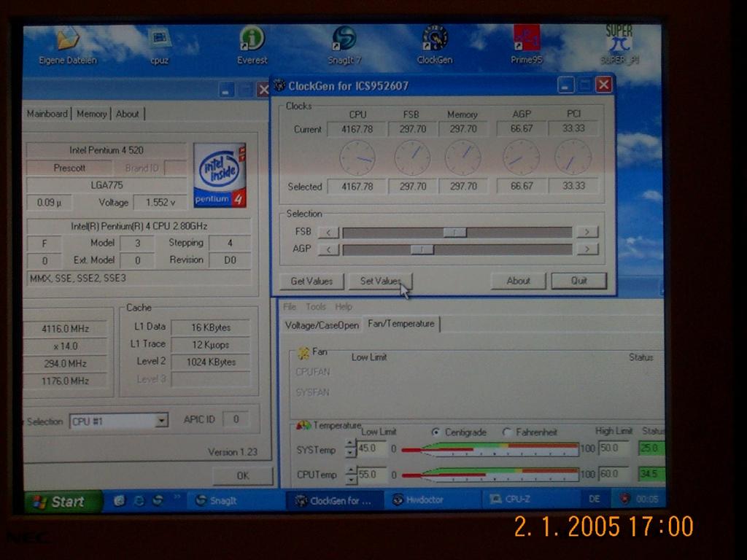Click the AGP slider thumb in ClockGen
Viewport: 747px width, 560px height.
pyautogui.click(x=422, y=249)
